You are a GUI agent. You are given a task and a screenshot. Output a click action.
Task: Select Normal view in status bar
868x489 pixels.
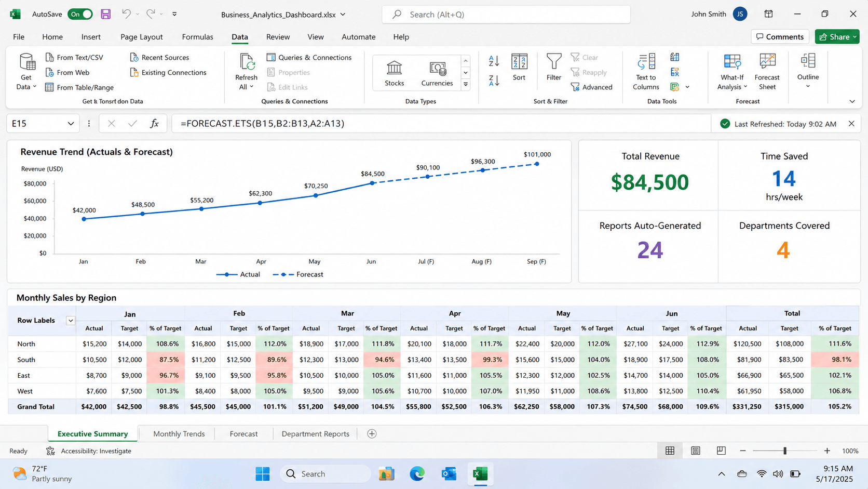click(670, 451)
